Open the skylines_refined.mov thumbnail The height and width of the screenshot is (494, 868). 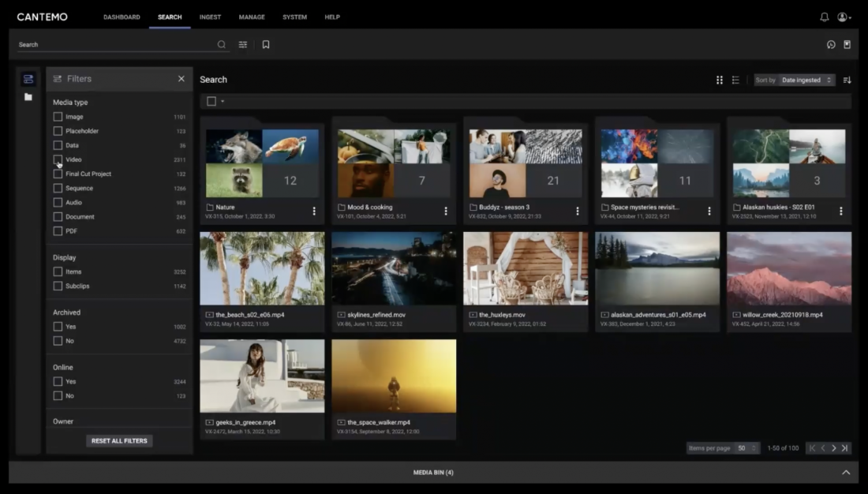[x=394, y=268]
